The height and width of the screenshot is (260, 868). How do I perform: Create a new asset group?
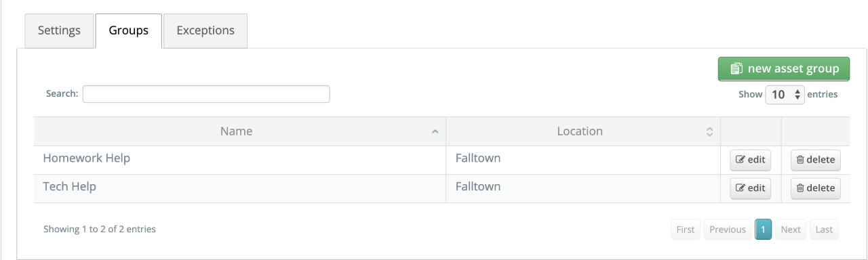coord(784,69)
